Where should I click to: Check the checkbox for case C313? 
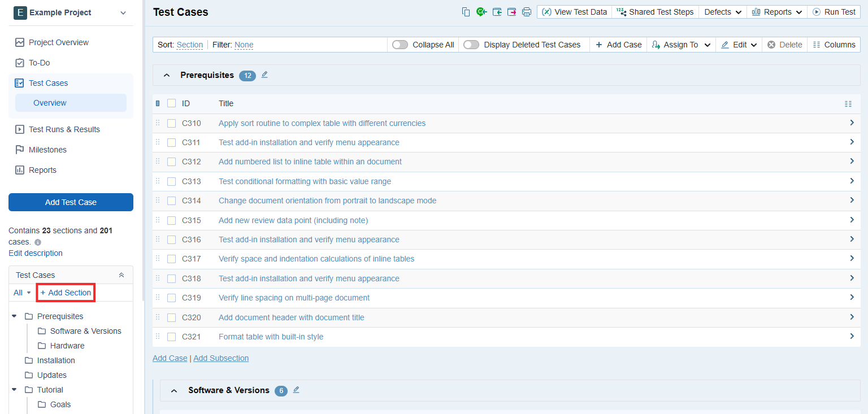click(171, 181)
